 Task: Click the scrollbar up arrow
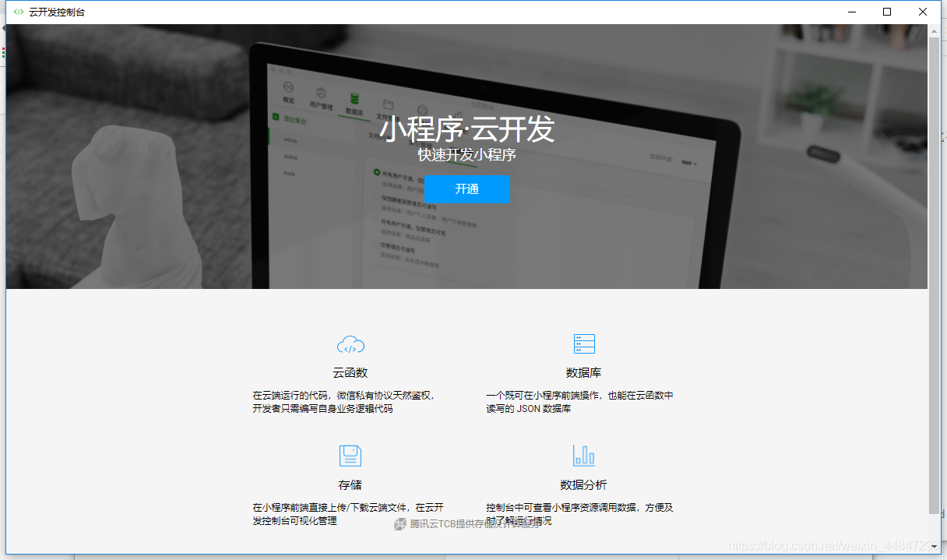coord(934,31)
